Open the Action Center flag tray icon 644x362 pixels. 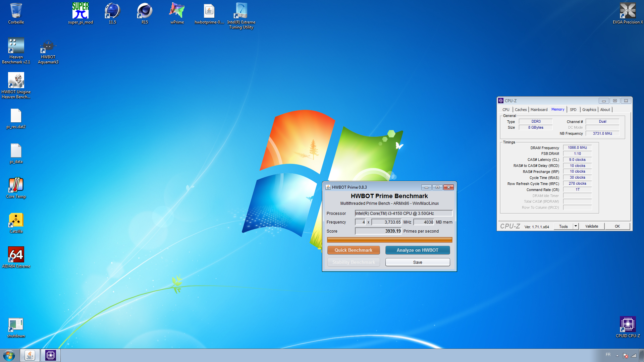[x=625, y=356]
